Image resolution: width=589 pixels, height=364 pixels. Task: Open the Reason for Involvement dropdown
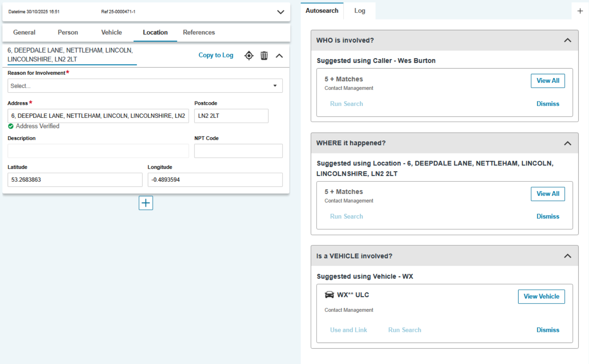point(145,86)
